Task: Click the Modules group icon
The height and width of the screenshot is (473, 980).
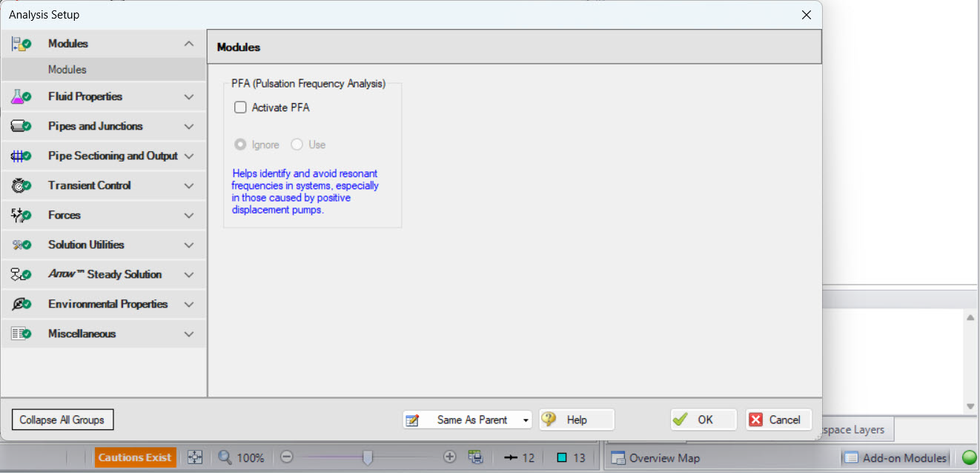Action: click(x=21, y=44)
